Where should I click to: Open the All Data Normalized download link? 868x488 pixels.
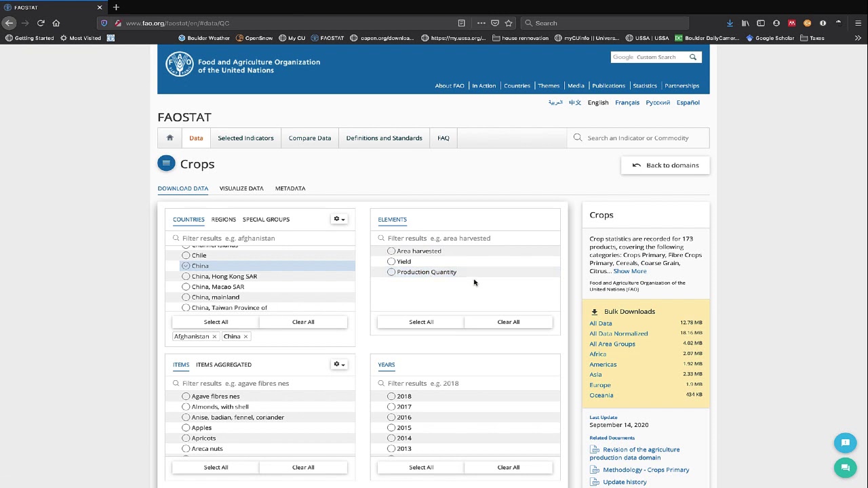coord(618,333)
